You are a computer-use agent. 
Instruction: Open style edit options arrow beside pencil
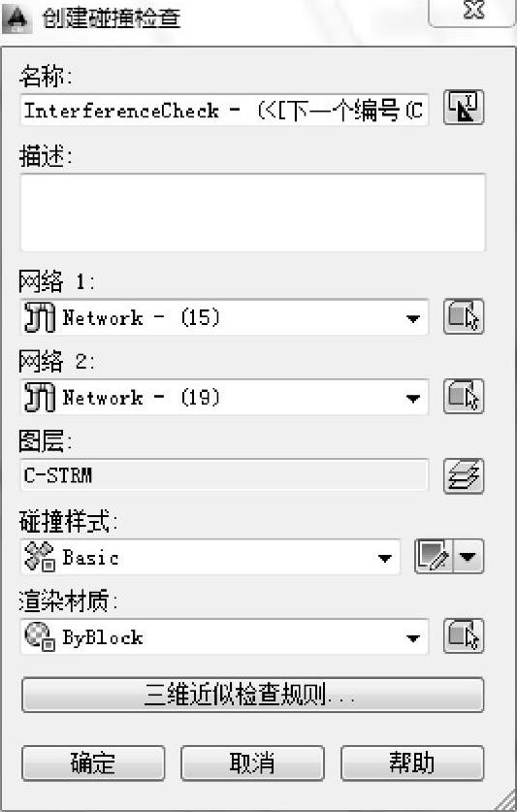click(x=469, y=556)
